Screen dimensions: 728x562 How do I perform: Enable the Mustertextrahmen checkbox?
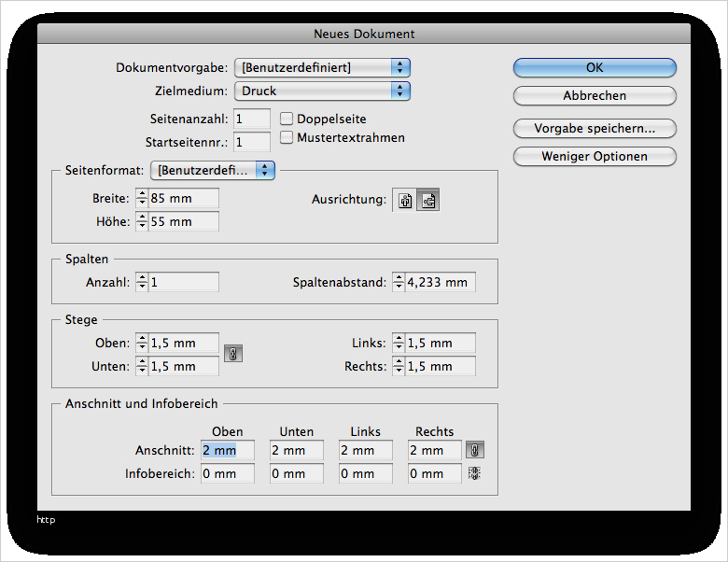(287, 137)
